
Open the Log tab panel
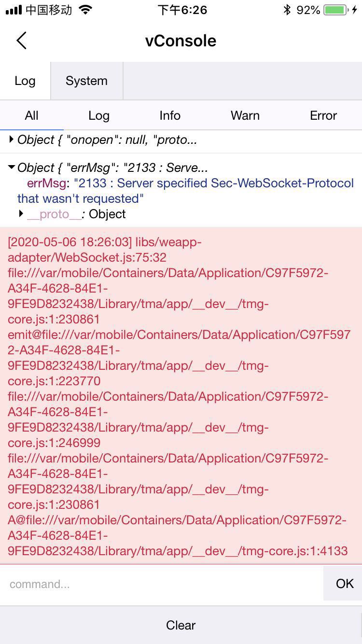(x=25, y=81)
